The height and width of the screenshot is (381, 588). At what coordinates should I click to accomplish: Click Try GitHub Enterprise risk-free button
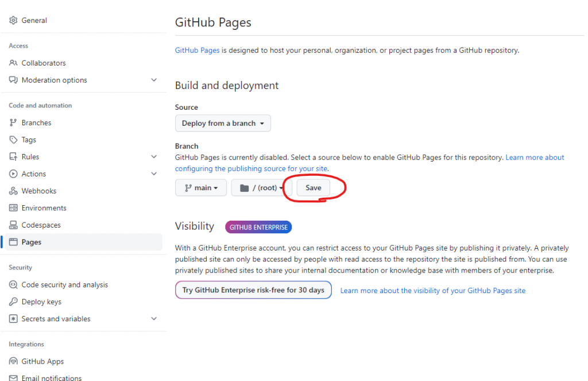click(x=253, y=290)
